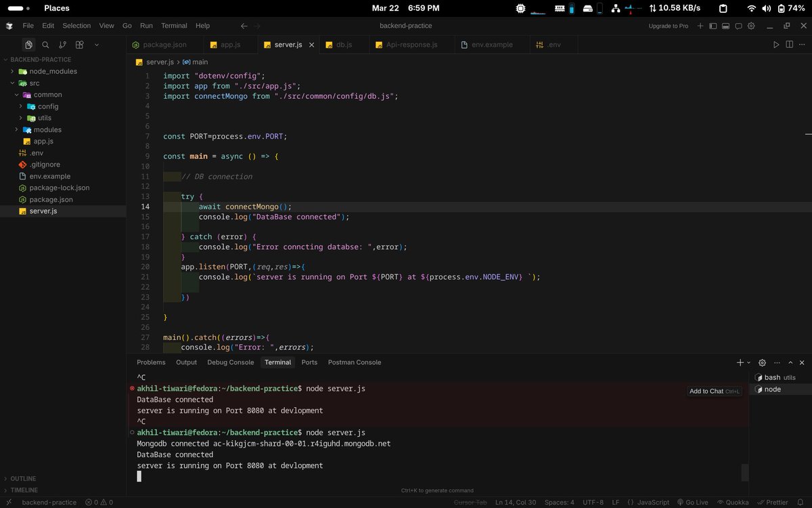The image size is (812, 508).
Task: Run the file with the play icon
Action: (776, 45)
